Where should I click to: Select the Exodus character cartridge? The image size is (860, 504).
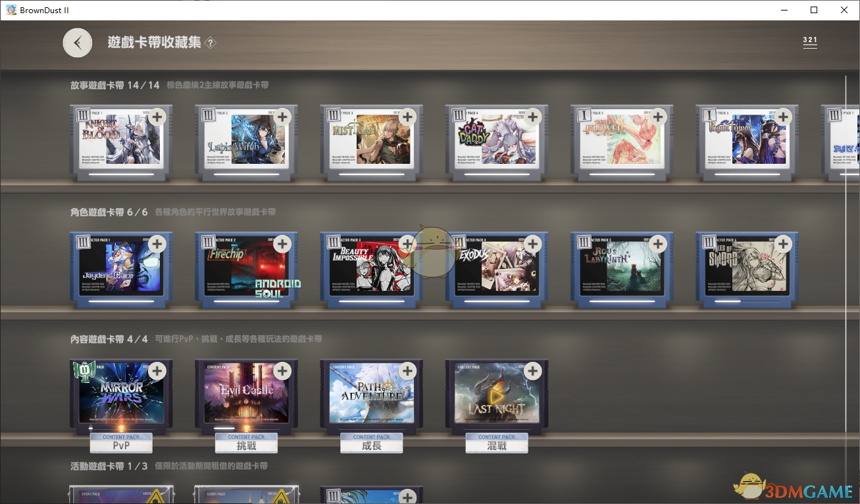point(497,269)
